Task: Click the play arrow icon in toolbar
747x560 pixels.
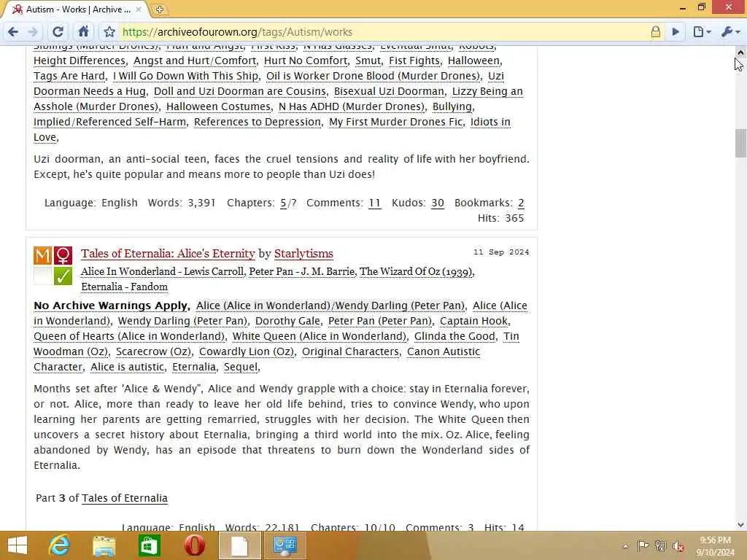Action: point(676,32)
